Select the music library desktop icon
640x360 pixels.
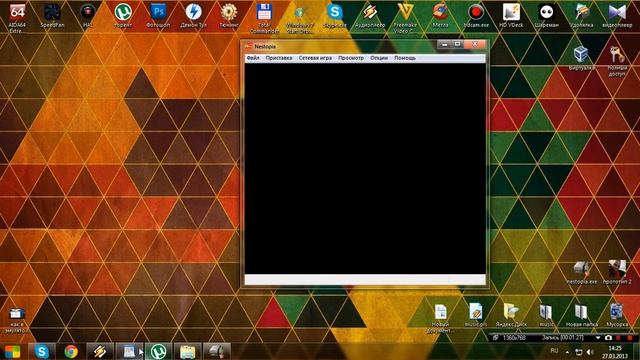[x=546, y=315]
